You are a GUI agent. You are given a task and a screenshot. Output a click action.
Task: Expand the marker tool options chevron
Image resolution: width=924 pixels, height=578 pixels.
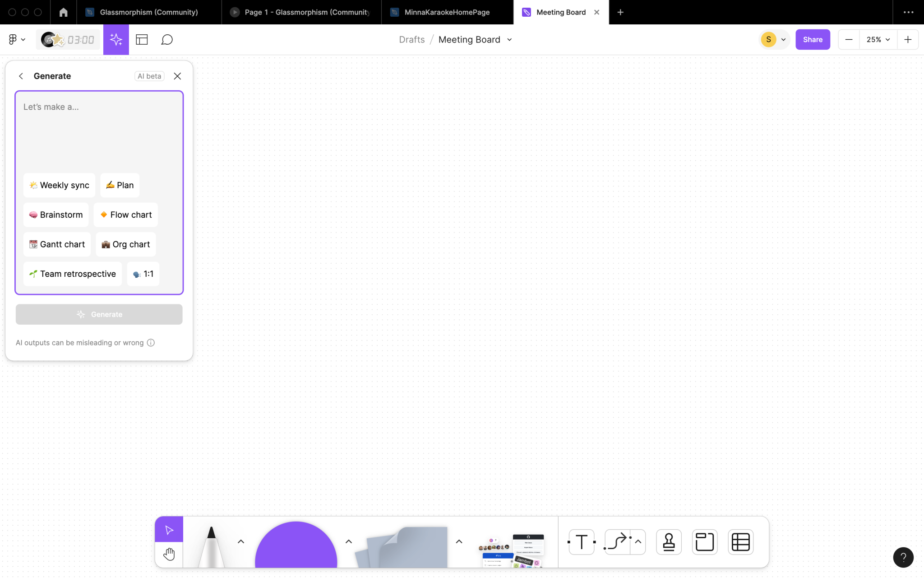point(240,541)
